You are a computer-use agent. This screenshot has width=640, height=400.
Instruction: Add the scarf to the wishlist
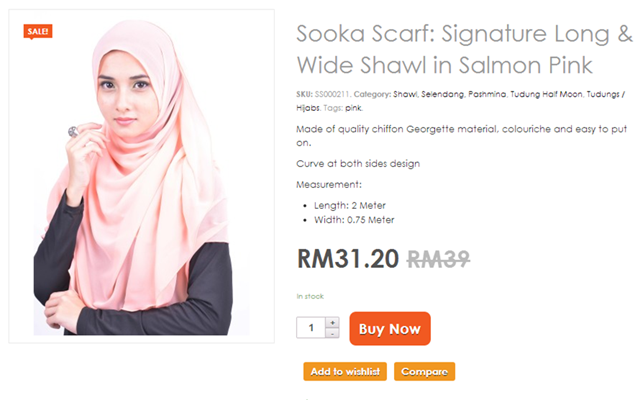(345, 371)
